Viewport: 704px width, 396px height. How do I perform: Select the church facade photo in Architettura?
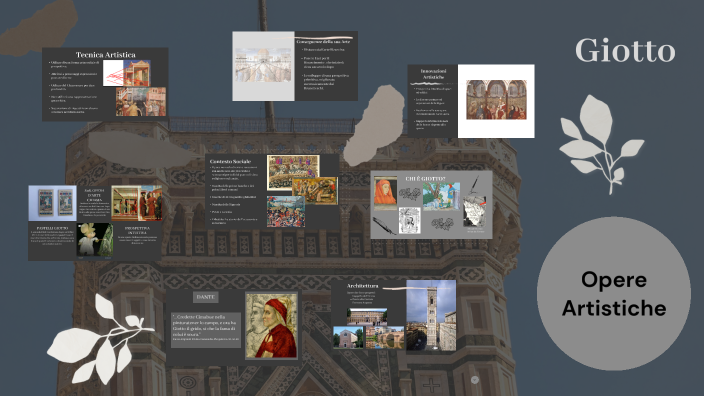[348, 338]
